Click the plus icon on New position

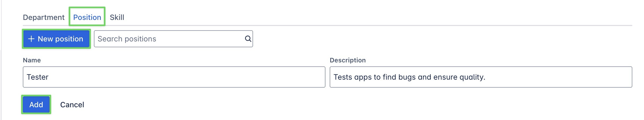coord(31,39)
